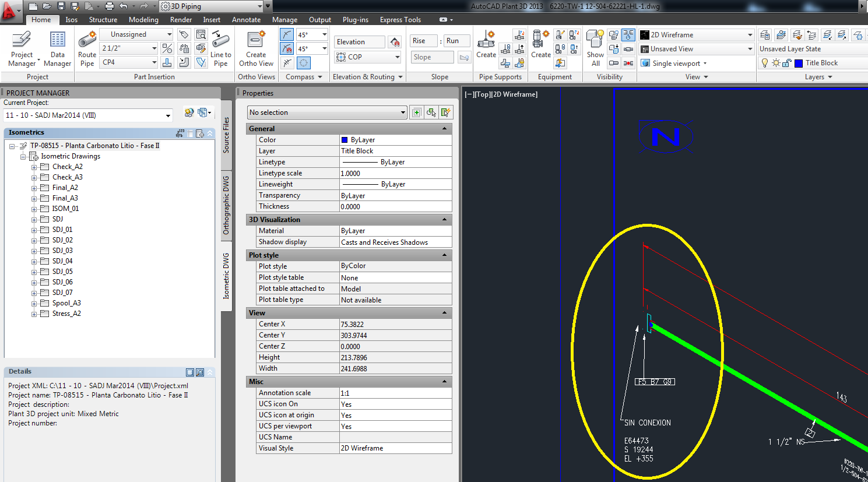The width and height of the screenshot is (868, 482).
Task: Click the Run button in the Slope panel
Action: [456, 41]
